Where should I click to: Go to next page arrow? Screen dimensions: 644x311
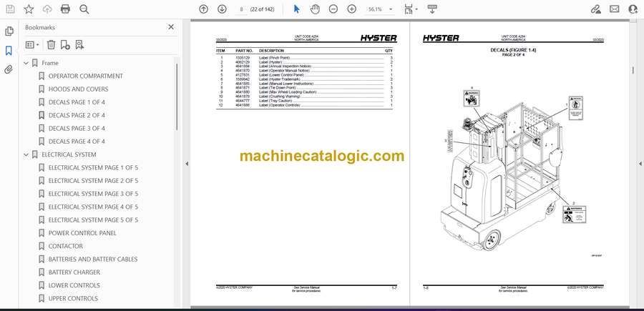pos(222,9)
